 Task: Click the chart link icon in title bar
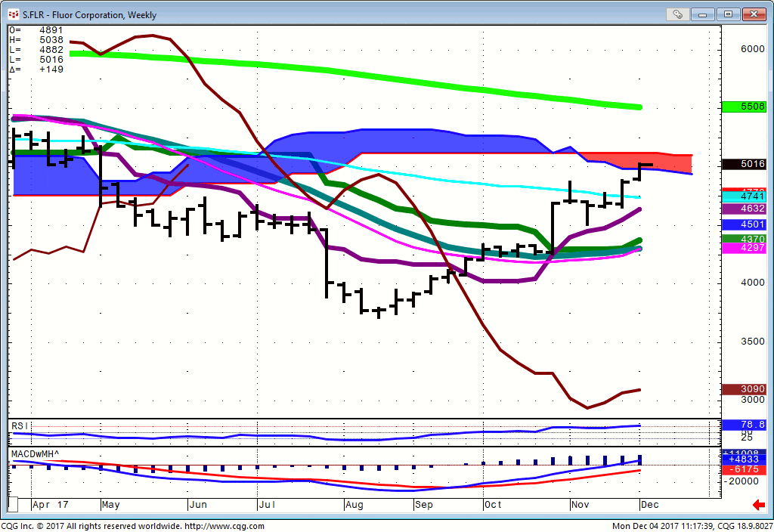(677, 14)
